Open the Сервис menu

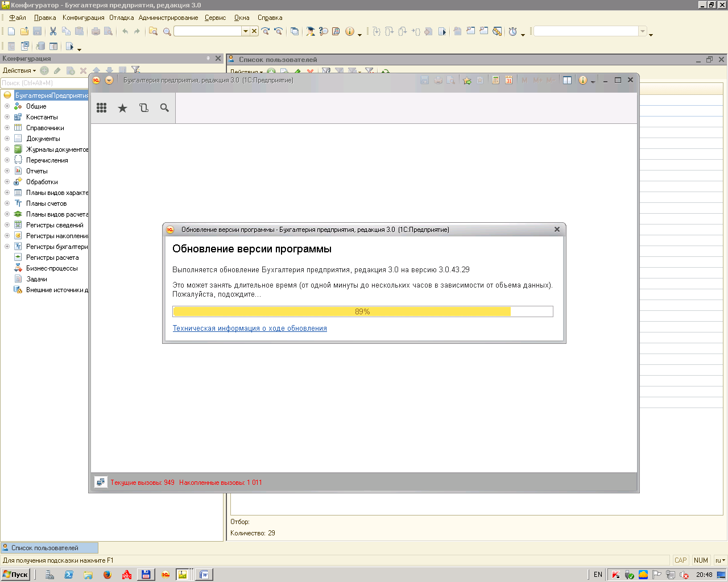click(216, 18)
